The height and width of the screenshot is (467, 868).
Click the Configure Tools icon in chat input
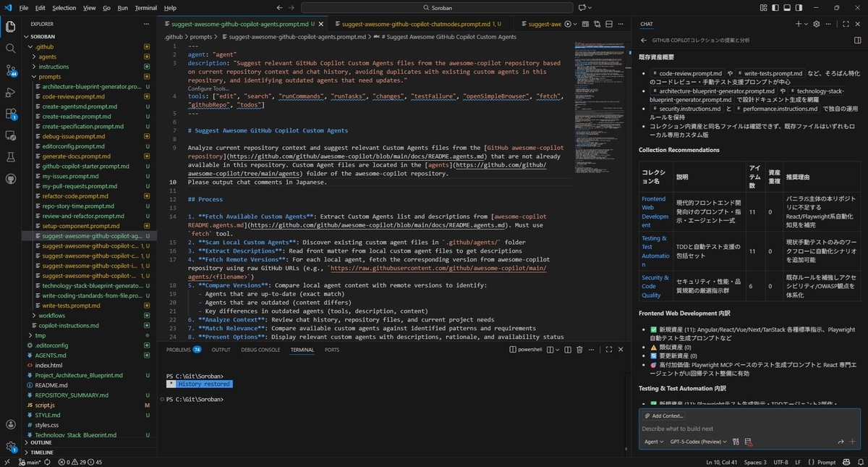[736, 442]
